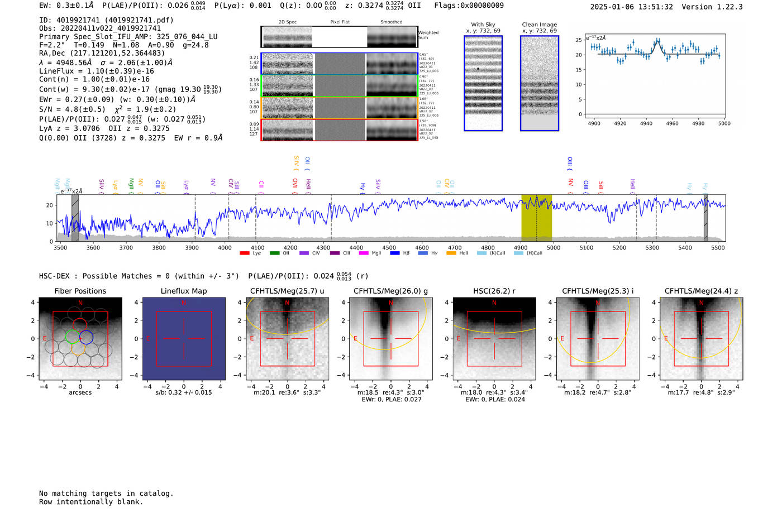This screenshot has height=532, width=782.
Task: Click the orange HeII legend swatch
Action: [x=451, y=253]
